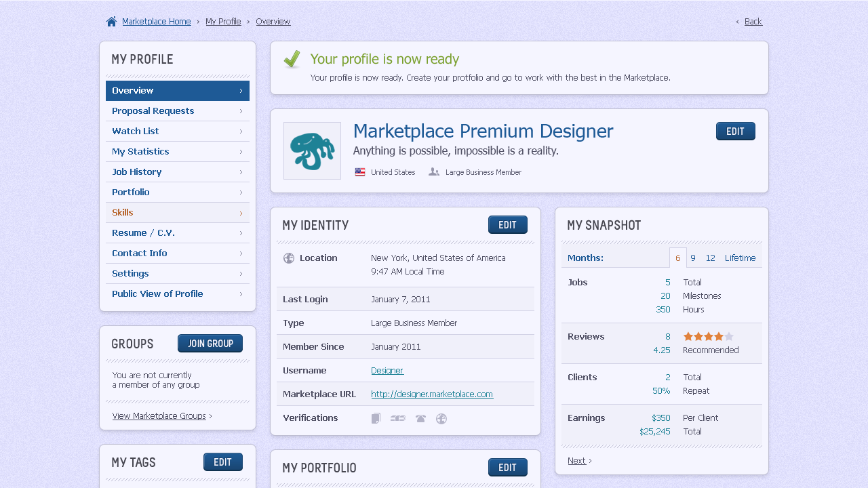Viewport: 868px width, 488px height.
Task: Click the Large Business Member people icon
Action: [x=433, y=171]
